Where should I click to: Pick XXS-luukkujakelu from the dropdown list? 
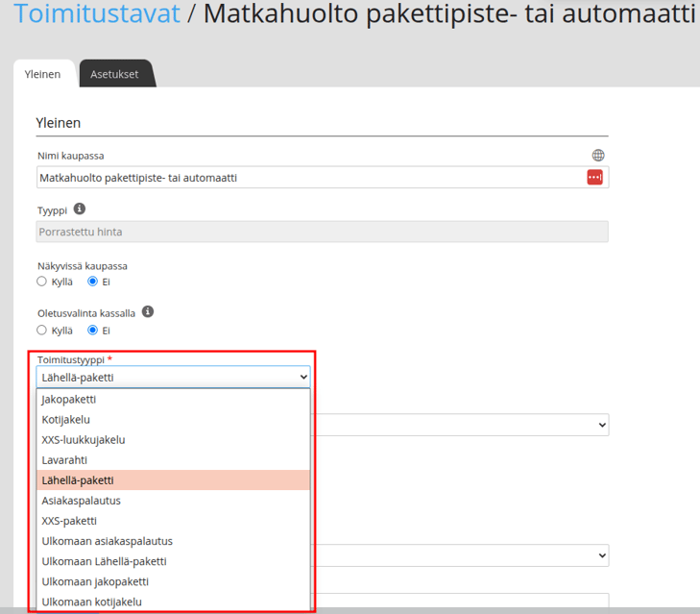coord(173,440)
